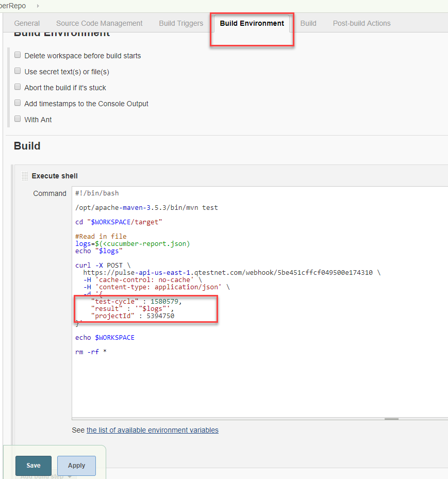Open the Source Code Management tab

tap(99, 23)
